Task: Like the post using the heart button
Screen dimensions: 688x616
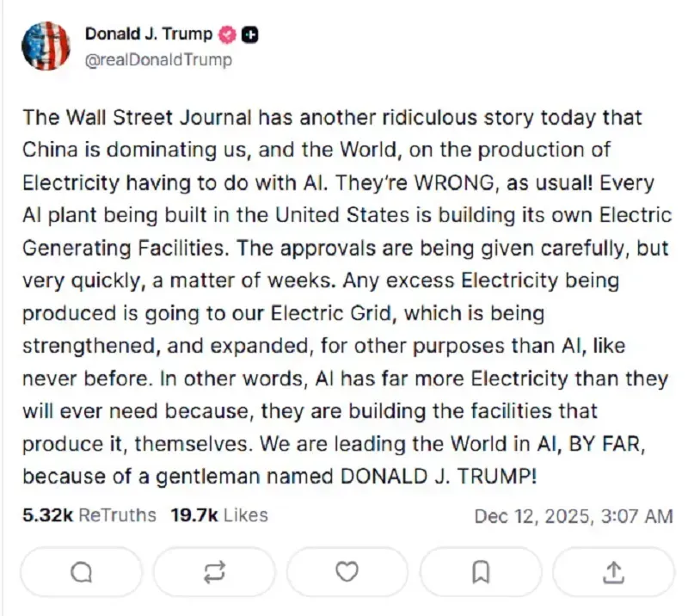Action: (x=347, y=571)
